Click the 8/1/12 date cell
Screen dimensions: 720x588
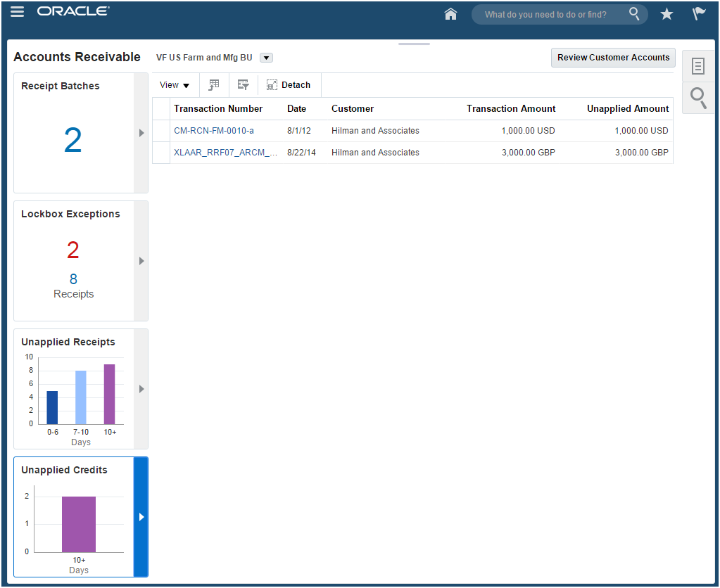pos(299,131)
